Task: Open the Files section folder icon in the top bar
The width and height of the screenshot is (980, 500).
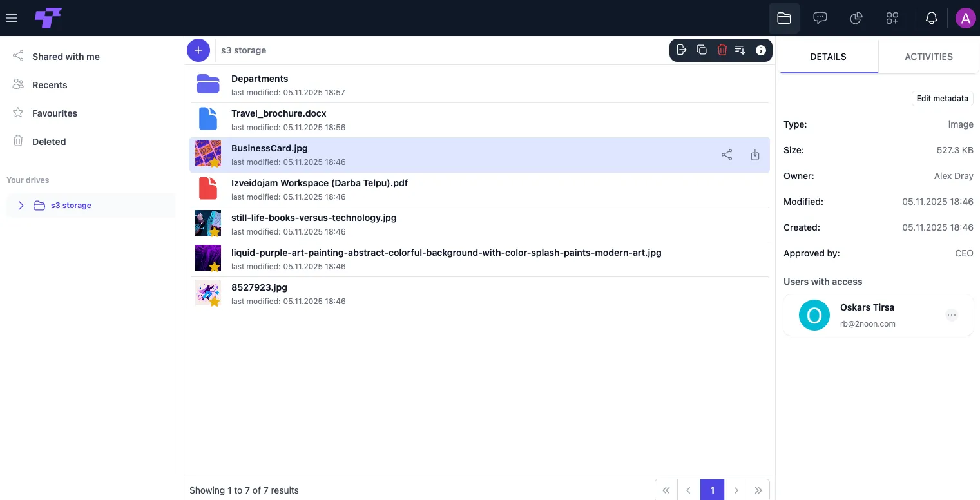Action: tap(784, 18)
